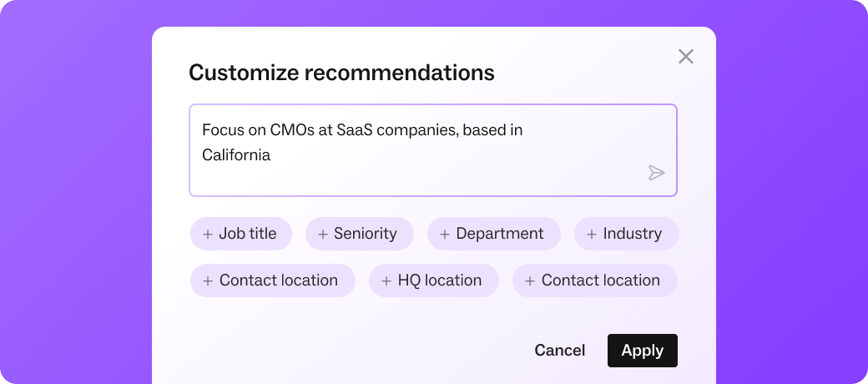Click plus icon on last Contact location chip
This screenshot has height=384, width=868.
click(530, 281)
